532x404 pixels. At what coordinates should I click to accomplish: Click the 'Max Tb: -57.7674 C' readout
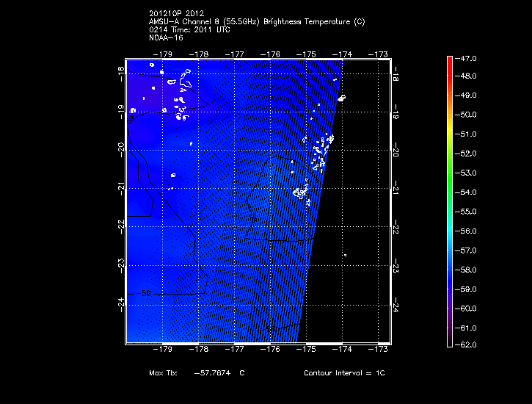[197, 373]
